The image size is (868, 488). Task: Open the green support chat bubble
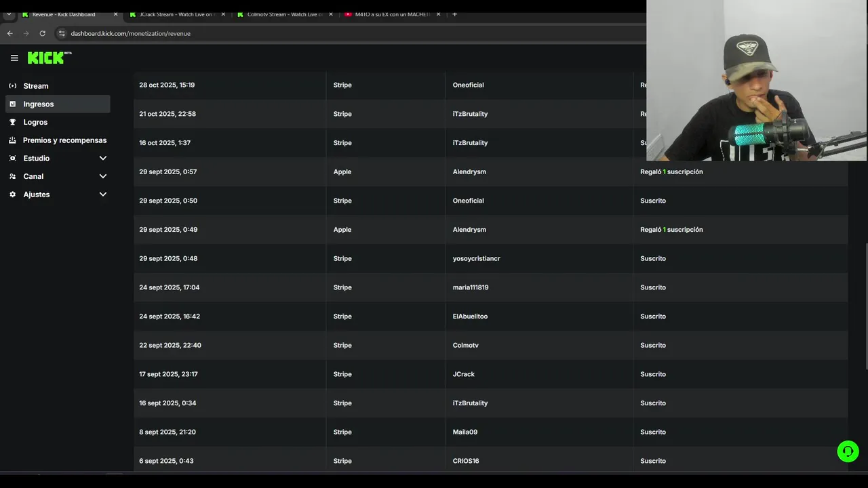point(848,451)
